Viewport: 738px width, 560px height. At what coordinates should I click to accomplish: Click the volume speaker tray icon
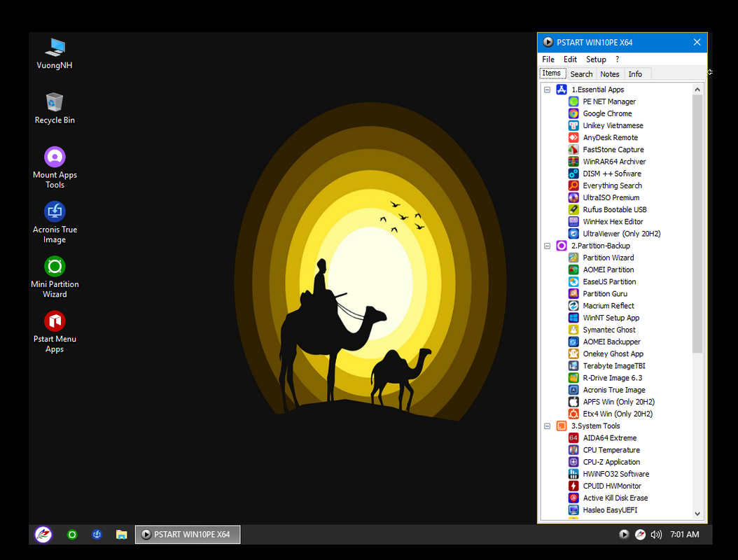coord(656,535)
